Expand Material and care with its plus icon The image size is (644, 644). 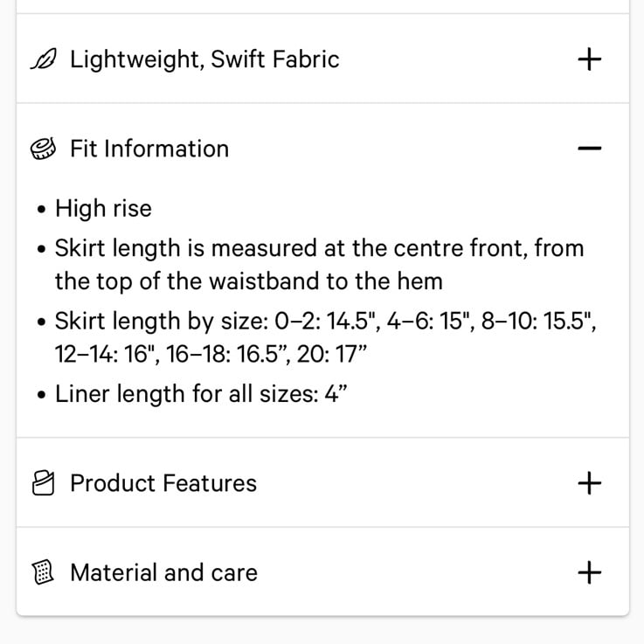tap(589, 572)
